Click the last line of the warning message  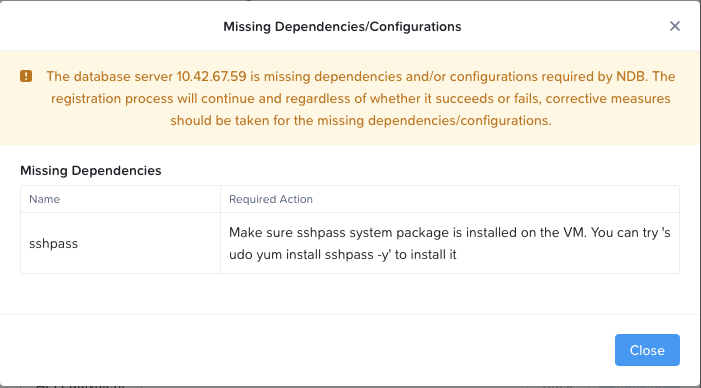click(360, 120)
